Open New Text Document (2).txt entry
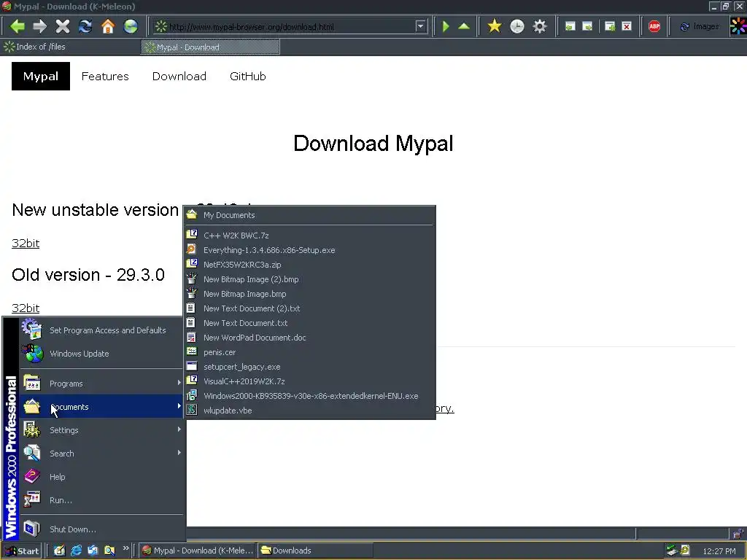Image resolution: width=747 pixels, height=560 pixels. [309, 308]
